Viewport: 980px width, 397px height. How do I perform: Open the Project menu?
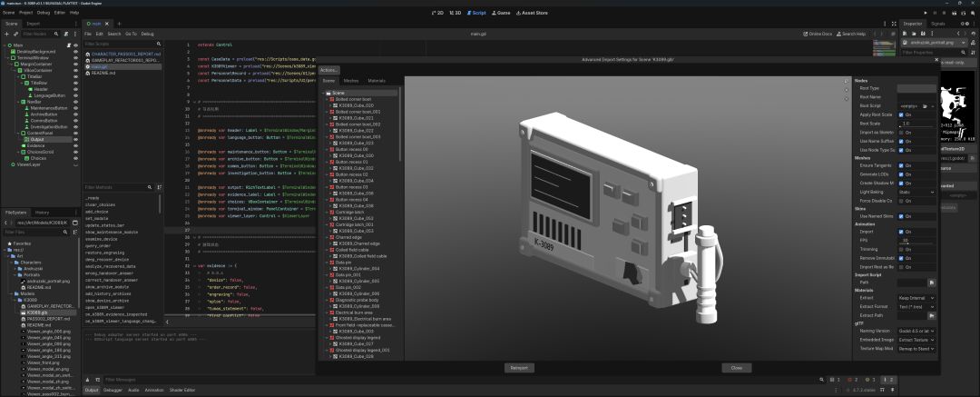click(x=25, y=13)
